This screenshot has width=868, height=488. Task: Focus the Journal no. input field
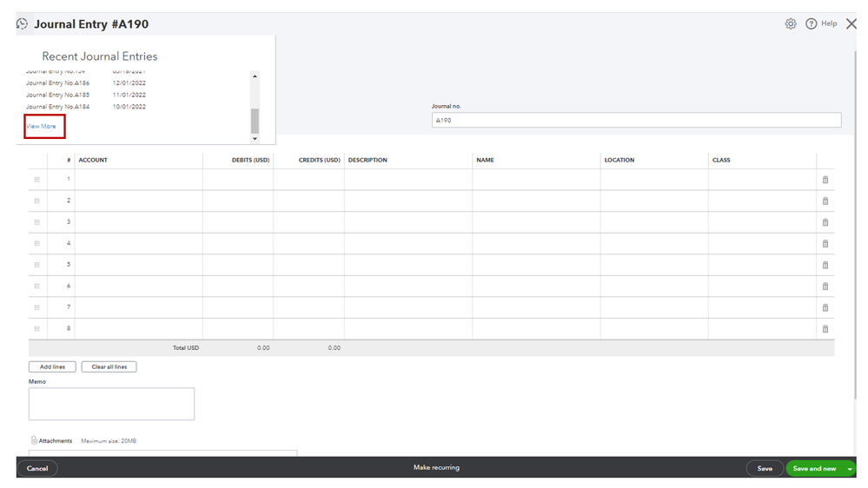coord(636,120)
